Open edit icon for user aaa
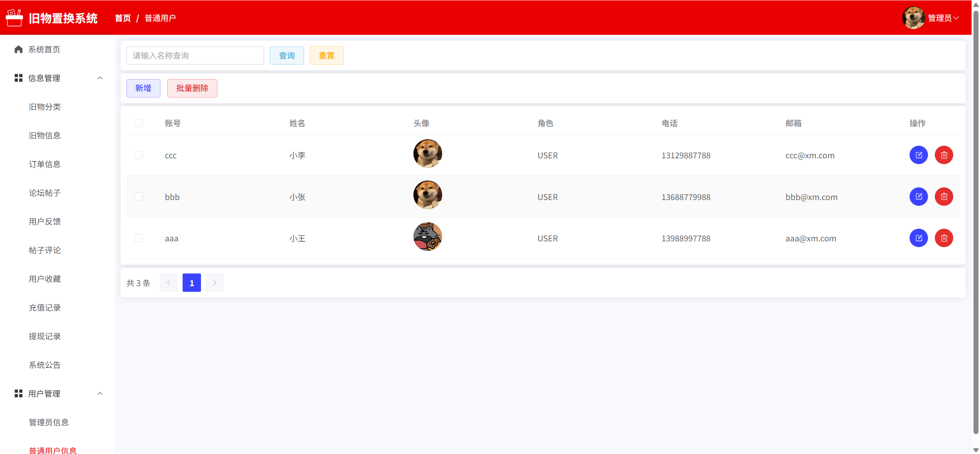The width and height of the screenshot is (980, 454). [x=918, y=238]
